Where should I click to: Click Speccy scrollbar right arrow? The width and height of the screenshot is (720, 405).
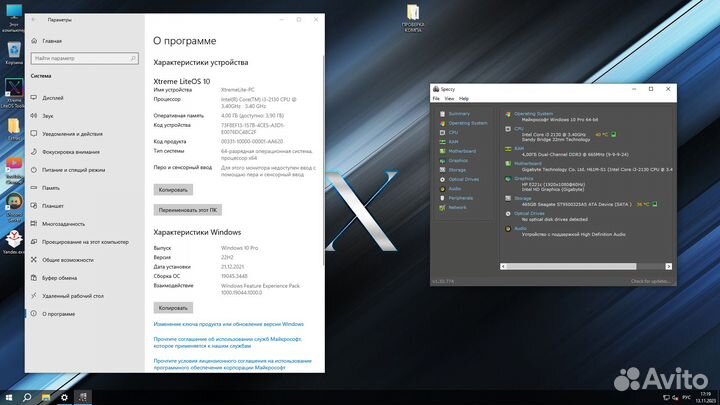click(669, 266)
